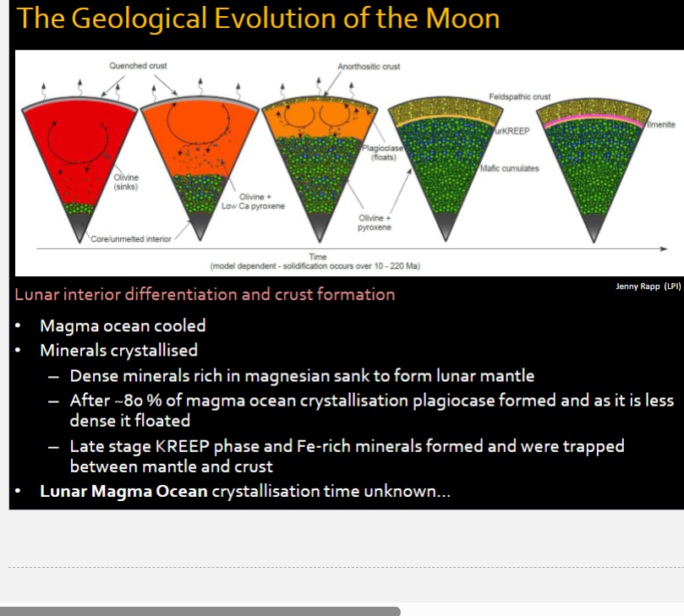Click the slide title 'The Geological Evolution of the Moon'

pos(258,19)
